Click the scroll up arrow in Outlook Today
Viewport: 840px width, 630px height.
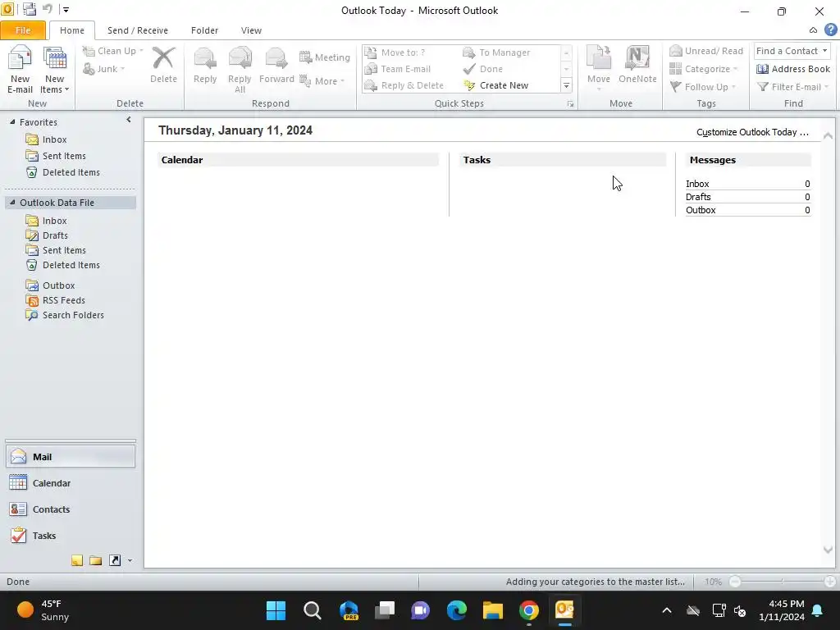(x=828, y=135)
